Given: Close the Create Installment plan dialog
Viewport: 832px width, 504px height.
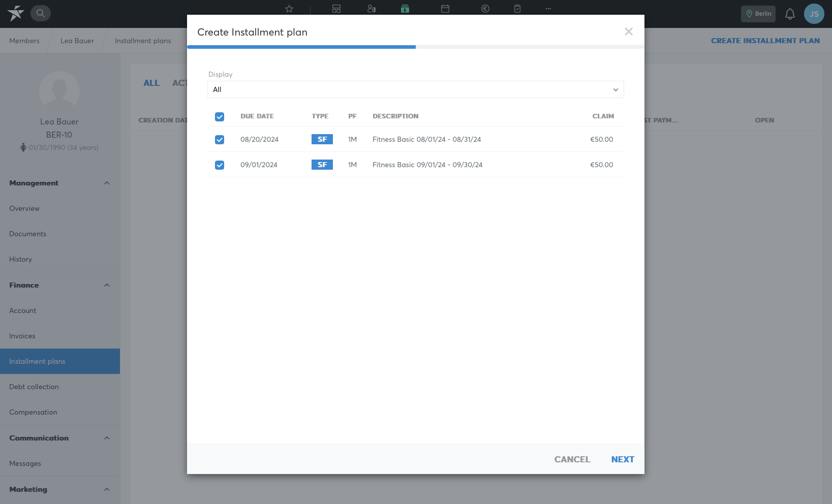Looking at the screenshot, I should [629, 31].
